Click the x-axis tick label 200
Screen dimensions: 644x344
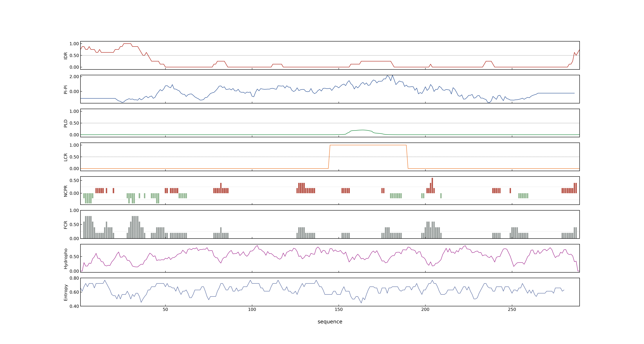[425, 309]
